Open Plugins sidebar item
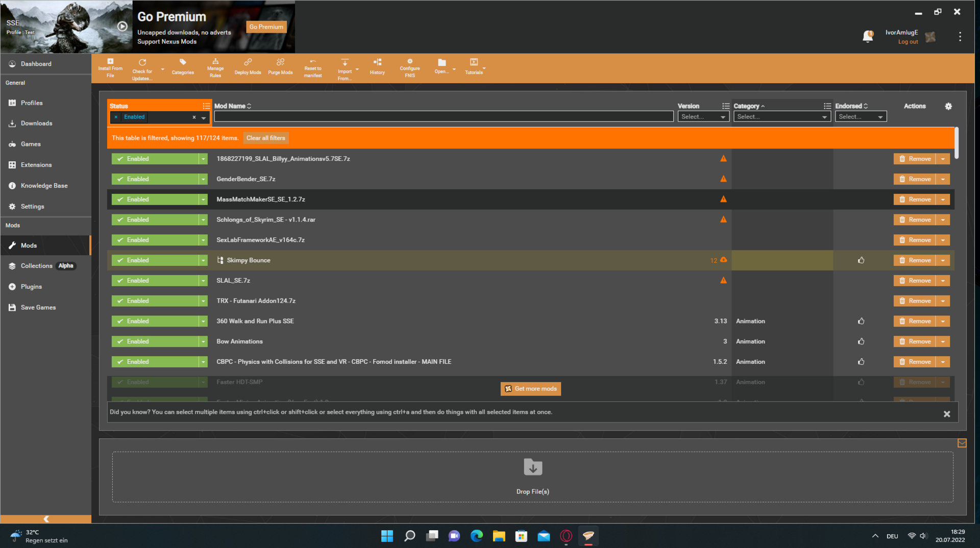The image size is (980, 548). [46, 287]
